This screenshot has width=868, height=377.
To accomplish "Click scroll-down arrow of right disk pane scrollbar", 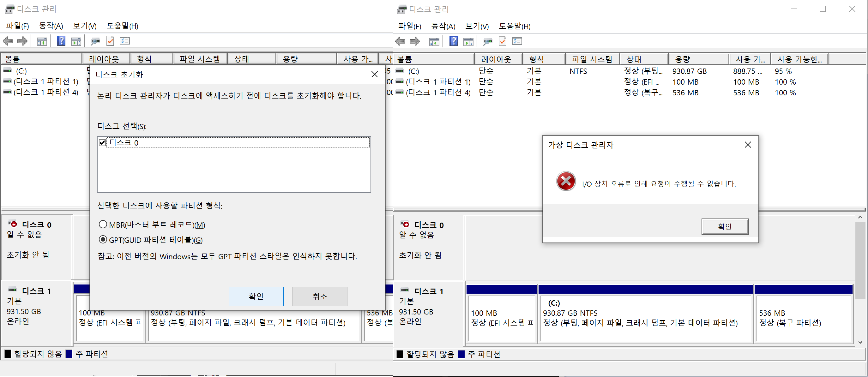I will [x=860, y=342].
